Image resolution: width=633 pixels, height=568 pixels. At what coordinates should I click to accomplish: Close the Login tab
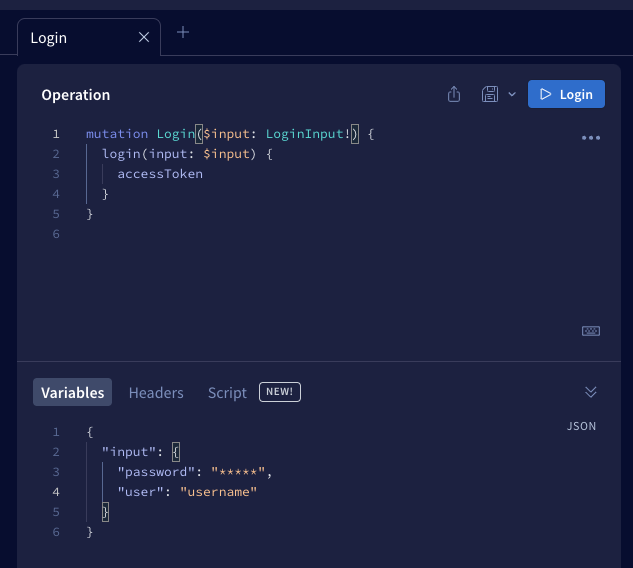[144, 37]
